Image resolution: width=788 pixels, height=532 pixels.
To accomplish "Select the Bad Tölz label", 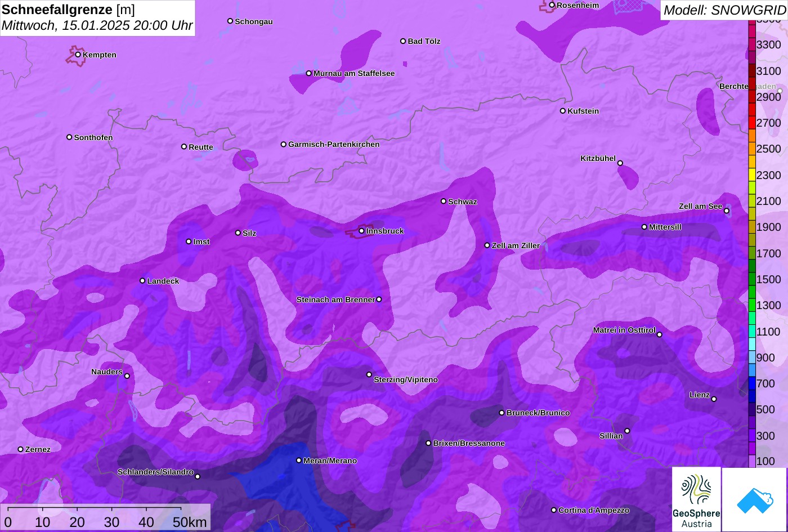I will [x=424, y=41].
